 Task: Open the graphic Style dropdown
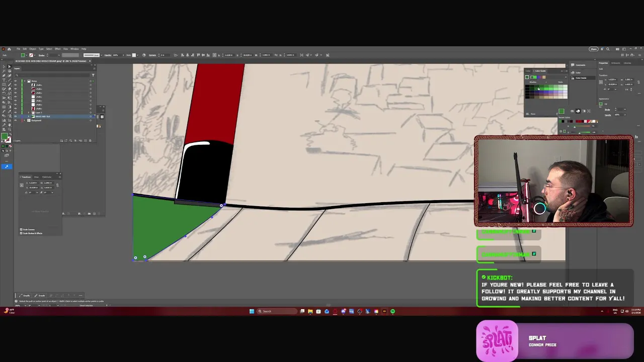tap(137, 55)
